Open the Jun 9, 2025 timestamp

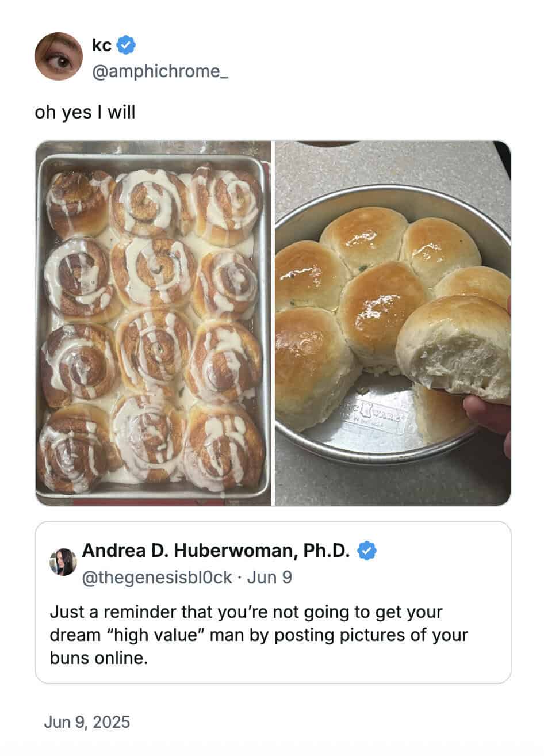pos(87,721)
